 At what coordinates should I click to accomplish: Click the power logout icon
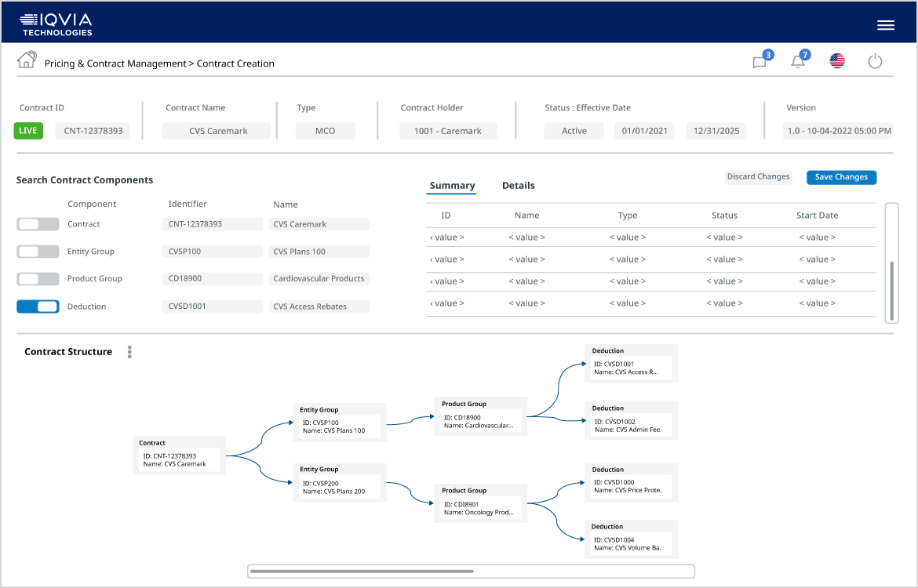coord(875,61)
